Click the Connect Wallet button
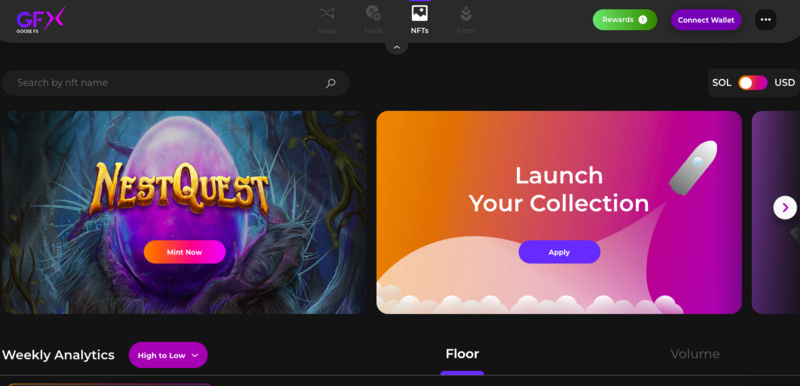800x386 pixels. pos(706,20)
